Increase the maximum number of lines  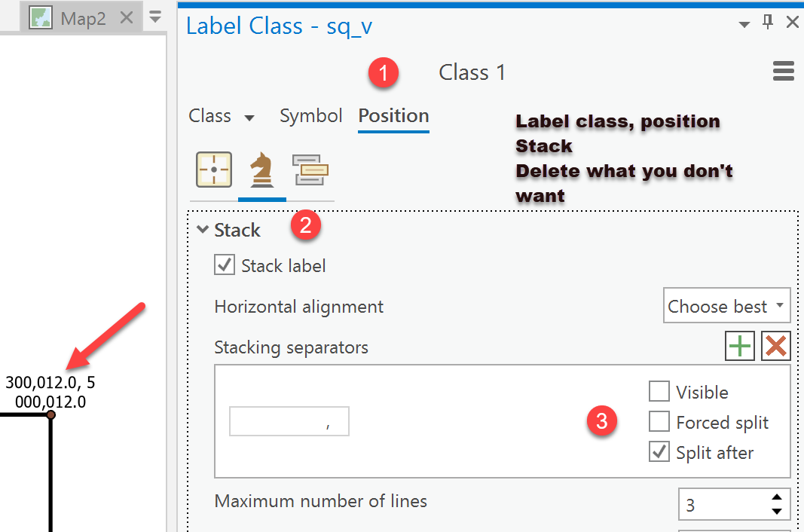(777, 498)
